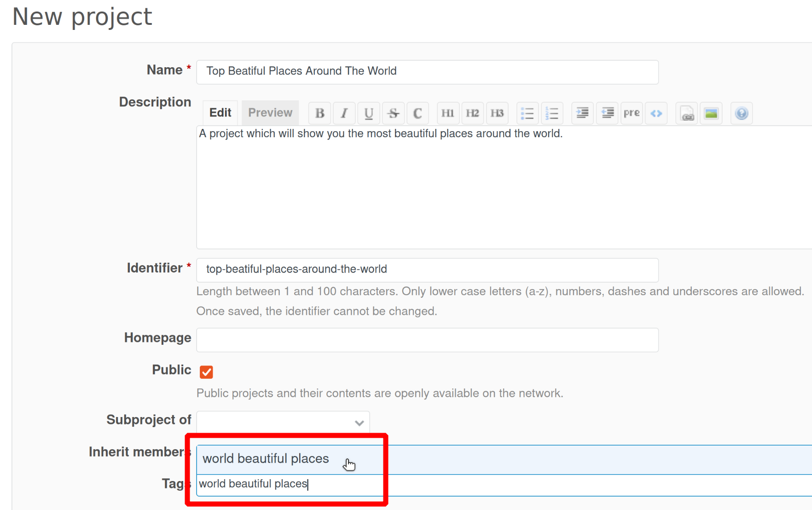
Task: Expand the Subproject of dropdown
Action: [x=283, y=423]
